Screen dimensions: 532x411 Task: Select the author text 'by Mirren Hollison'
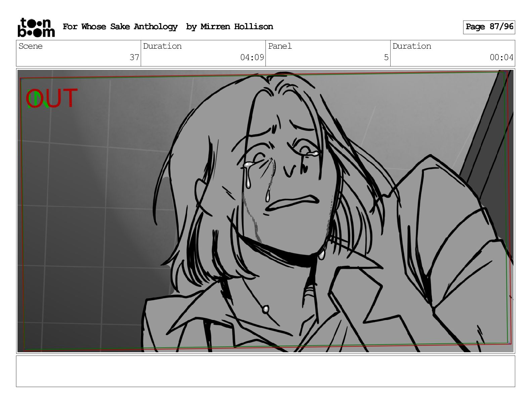click(230, 27)
